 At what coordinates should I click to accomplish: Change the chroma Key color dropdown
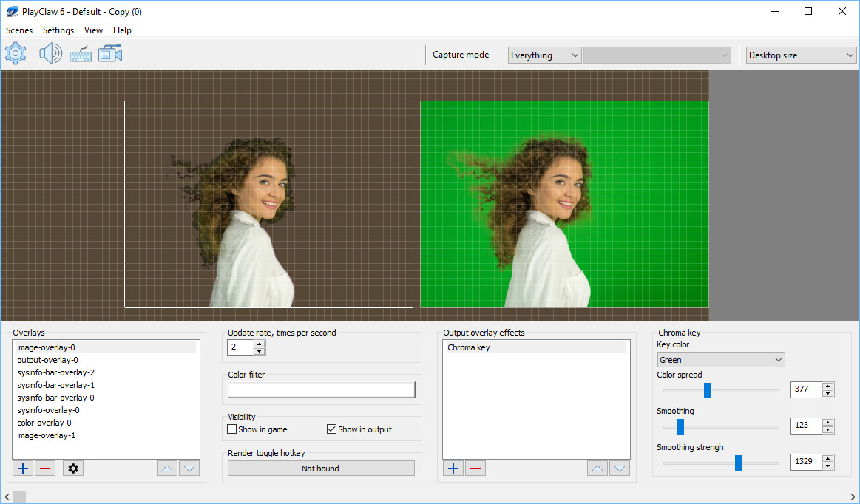point(720,359)
